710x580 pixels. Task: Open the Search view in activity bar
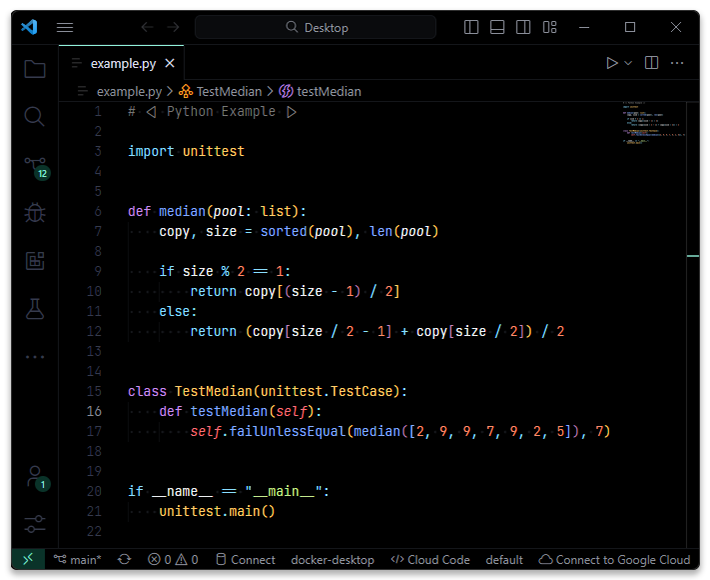tap(35, 116)
